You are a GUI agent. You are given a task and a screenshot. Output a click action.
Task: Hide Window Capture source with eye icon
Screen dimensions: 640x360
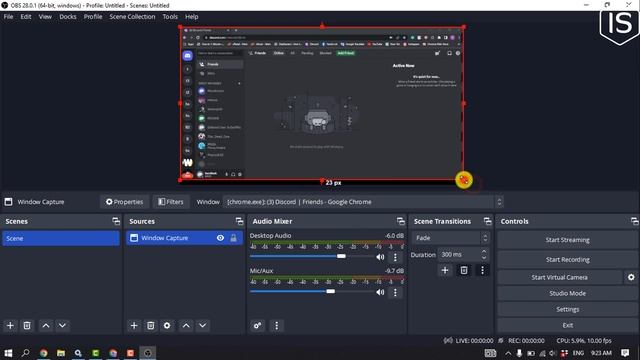coord(220,238)
